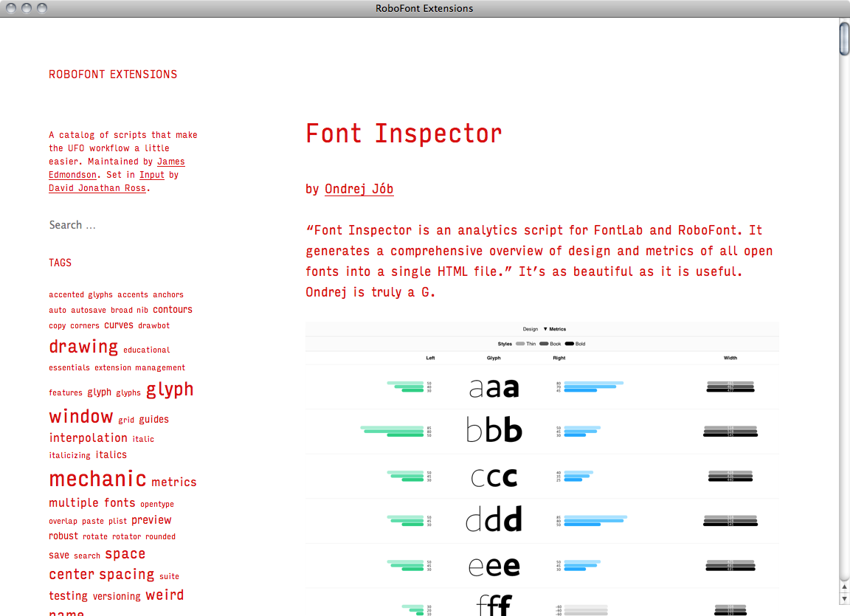The height and width of the screenshot is (616, 850).
Task: Select the 'overlap' tag
Action: click(63, 521)
